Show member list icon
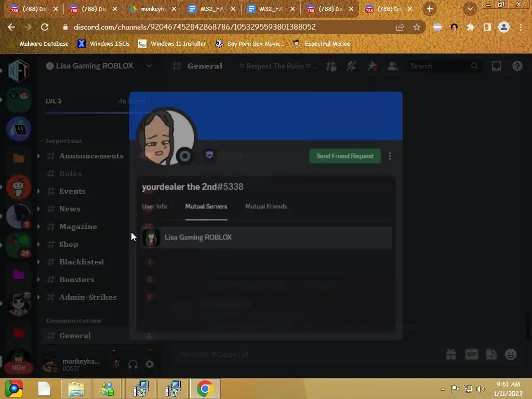The height and width of the screenshot is (399, 532). click(393, 66)
